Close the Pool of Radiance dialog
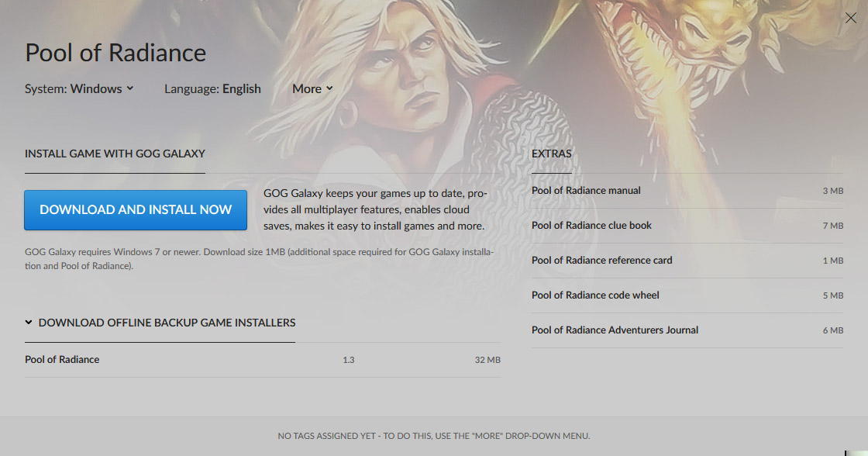This screenshot has height=456, width=868. [x=850, y=18]
